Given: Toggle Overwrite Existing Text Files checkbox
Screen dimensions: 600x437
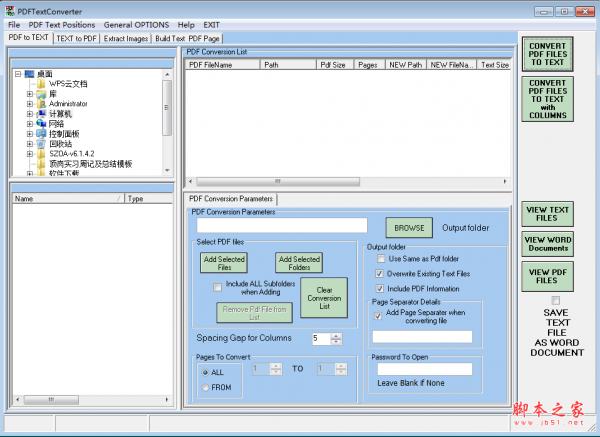Looking at the screenshot, I should 380,273.
